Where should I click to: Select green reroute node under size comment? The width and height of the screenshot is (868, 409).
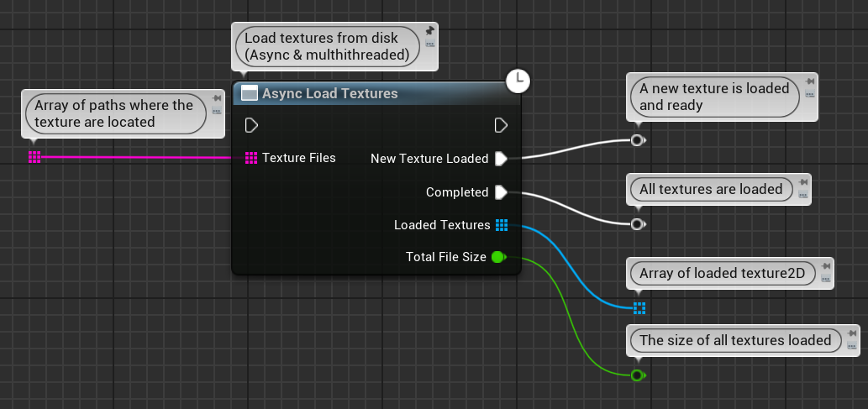(x=637, y=375)
